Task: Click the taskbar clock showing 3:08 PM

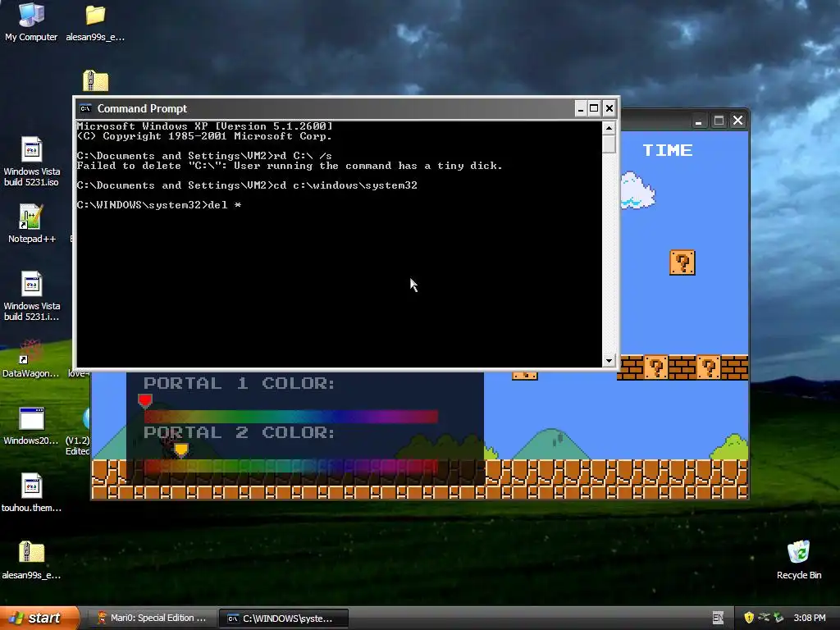Action: click(x=810, y=618)
